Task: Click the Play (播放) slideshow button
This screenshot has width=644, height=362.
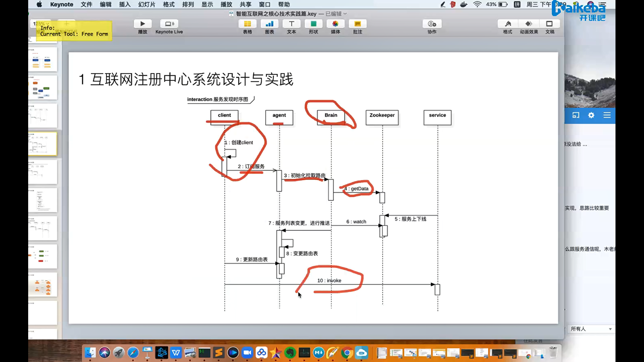Action: pyautogui.click(x=143, y=24)
